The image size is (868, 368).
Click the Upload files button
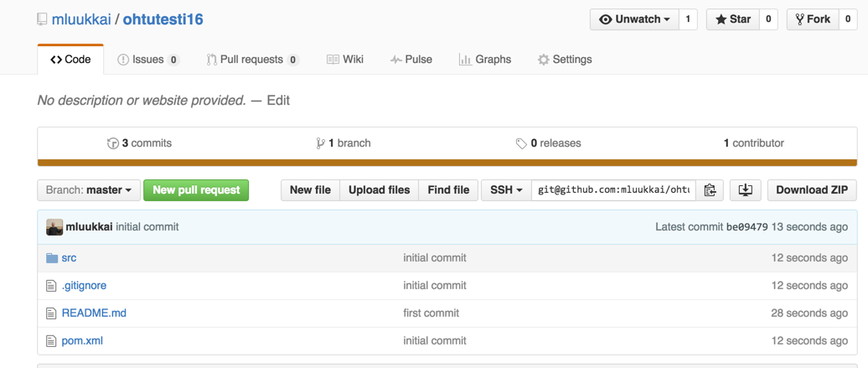380,190
